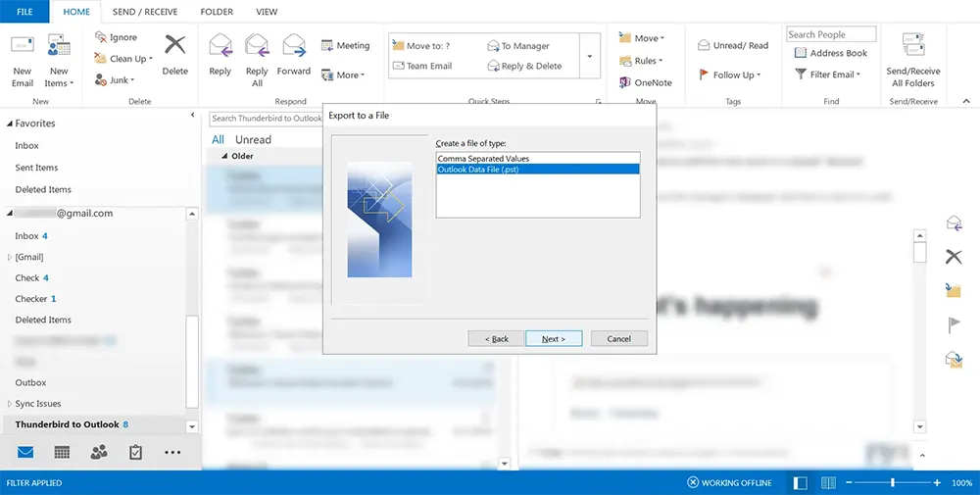Open more navigation options ellipsis

172,453
